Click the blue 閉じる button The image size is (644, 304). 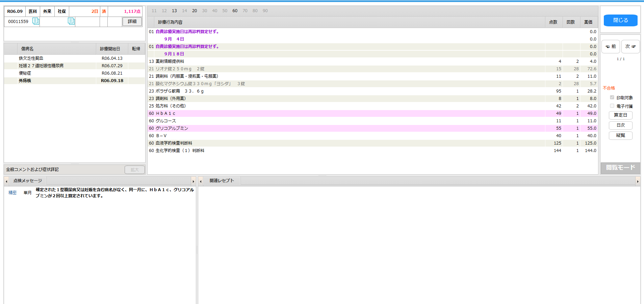tap(621, 20)
